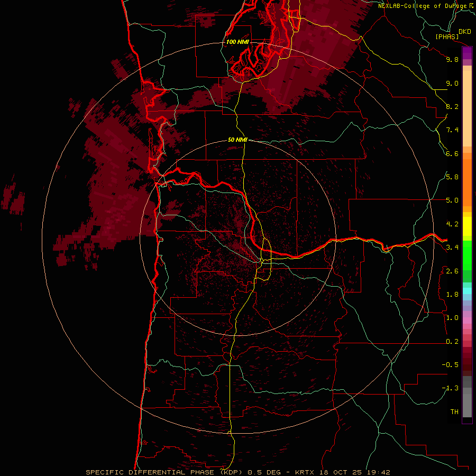This screenshot has height=476, width=476.
Task: Click the 2.6 scale value
Action: click(x=452, y=271)
